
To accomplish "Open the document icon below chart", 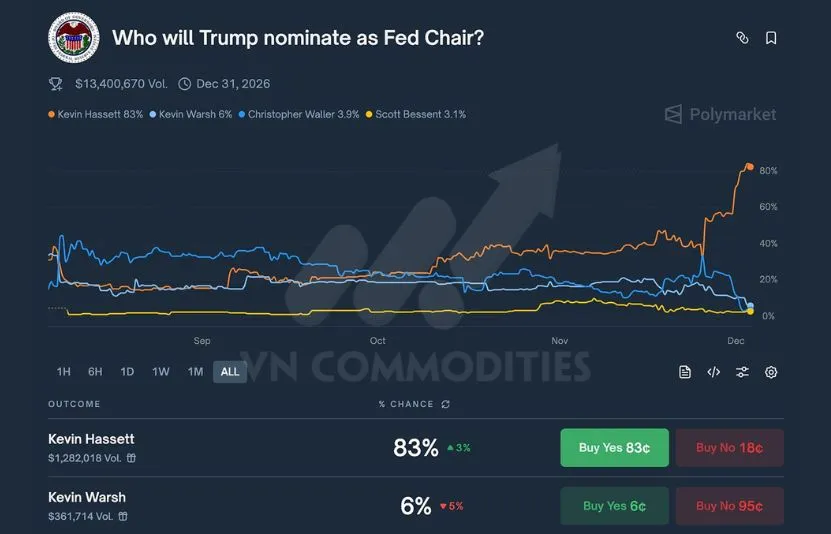I will (x=685, y=372).
